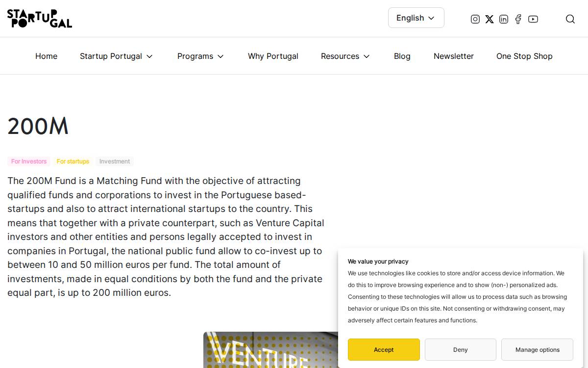The image size is (588, 368).
Task: Accept the cookie consent
Action: coord(384,349)
